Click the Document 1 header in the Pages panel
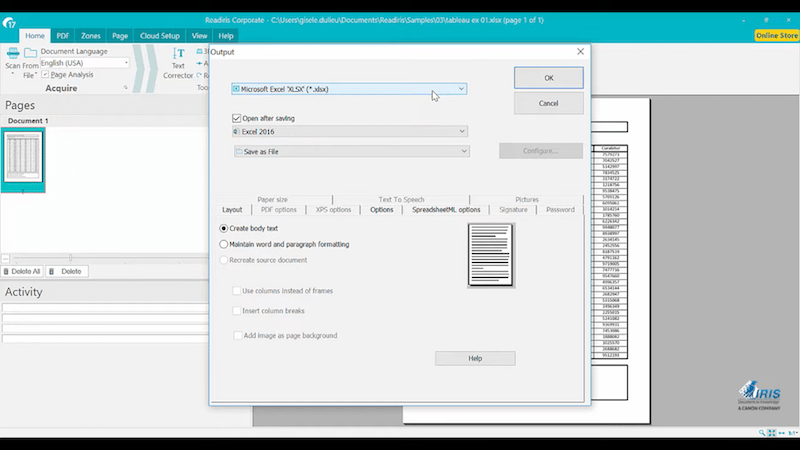The width and height of the screenshot is (800, 450). (28, 121)
